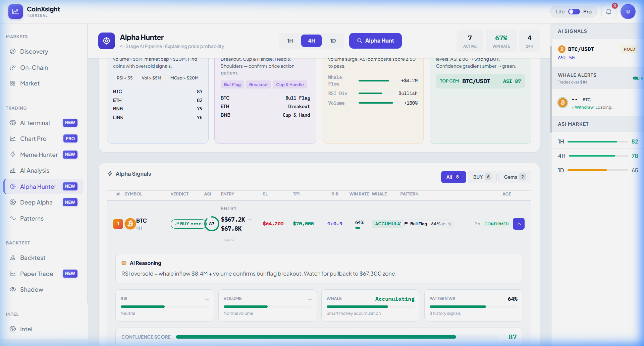Viewport: 644px width, 346px height.
Task: Filter signals by BUY
Action: tap(482, 177)
